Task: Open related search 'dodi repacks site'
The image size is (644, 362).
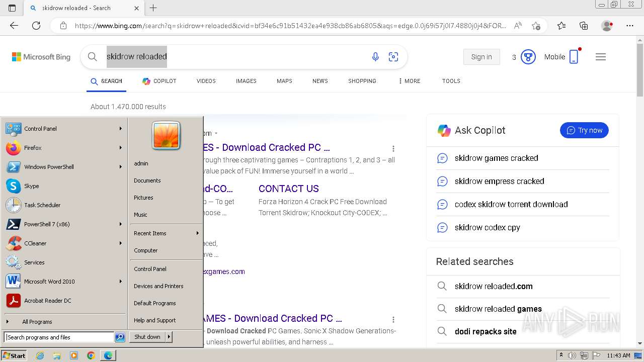Action: [486, 331]
